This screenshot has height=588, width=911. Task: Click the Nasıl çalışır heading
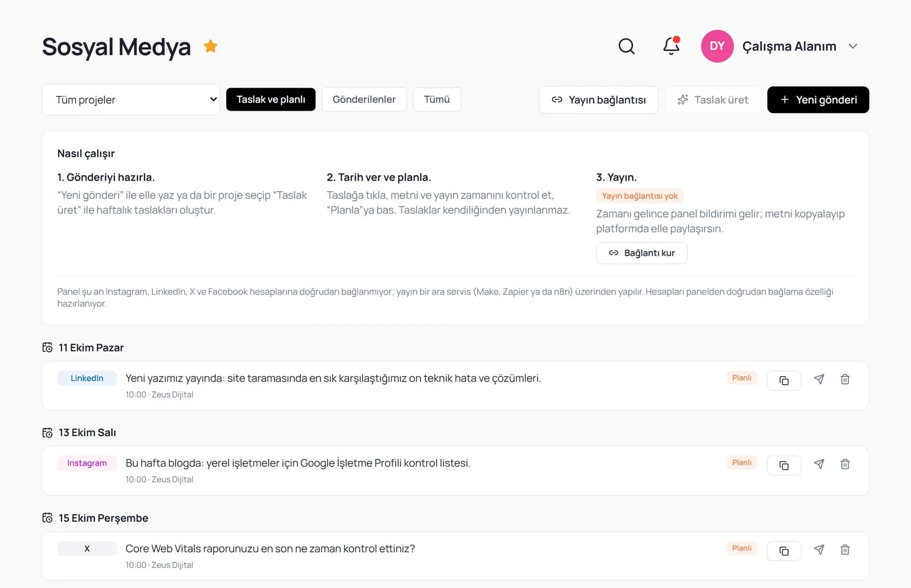click(x=86, y=154)
